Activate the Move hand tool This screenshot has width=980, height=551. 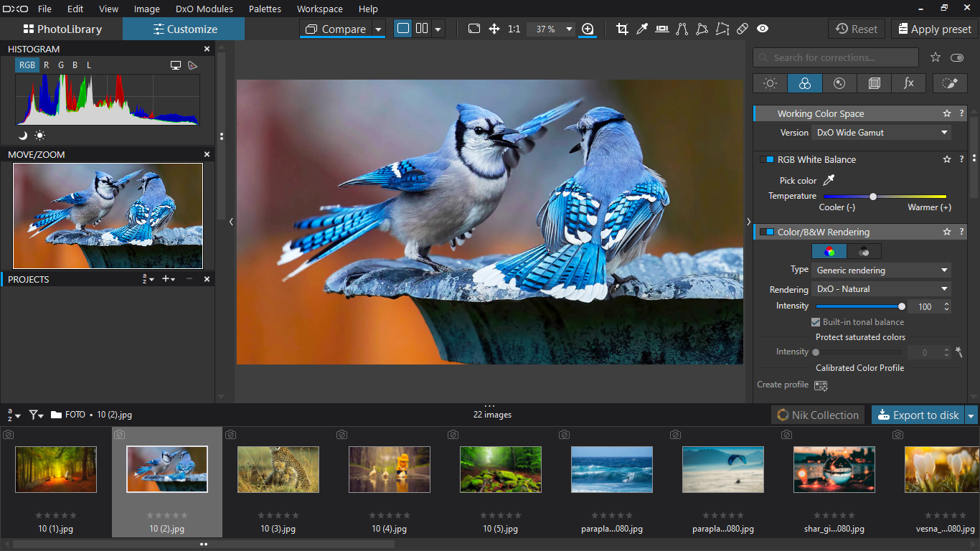[494, 29]
